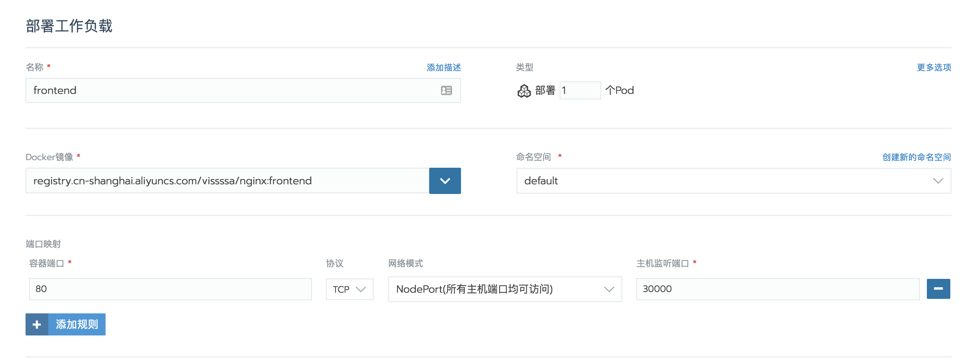Click the plus icon beside 添加规则
The width and height of the screenshot is (980, 361).
click(x=37, y=324)
